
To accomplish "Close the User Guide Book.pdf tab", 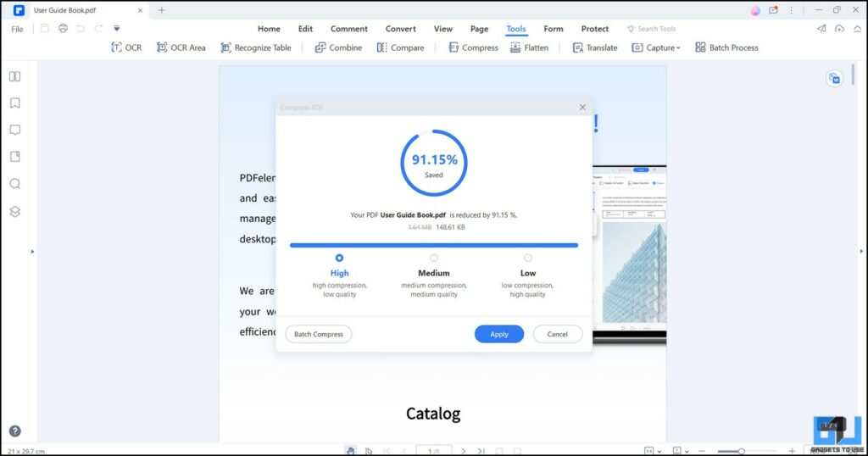I will coord(140,10).
